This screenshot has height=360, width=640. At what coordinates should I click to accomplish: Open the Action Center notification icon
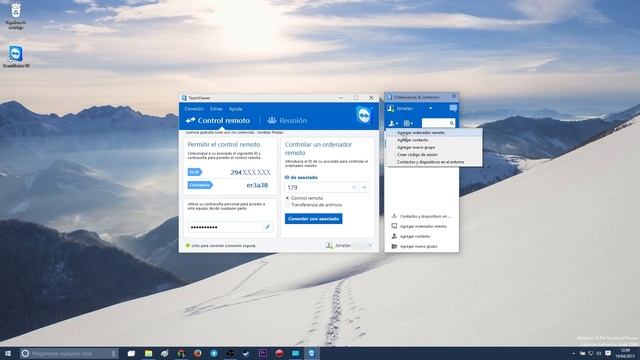pos(608,353)
